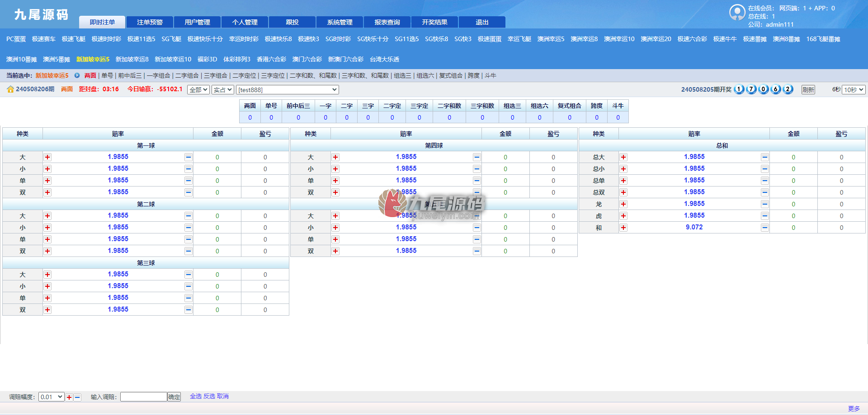The width and height of the screenshot is (868, 415).
Task: Open the 报表查询 tab
Action: (387, 22)
